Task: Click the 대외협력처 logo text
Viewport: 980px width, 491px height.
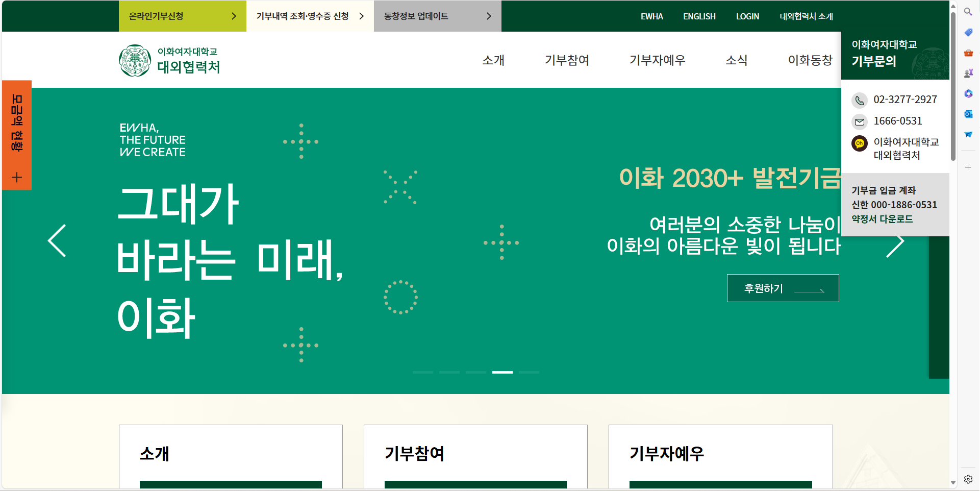Action: tap(188, 67)
